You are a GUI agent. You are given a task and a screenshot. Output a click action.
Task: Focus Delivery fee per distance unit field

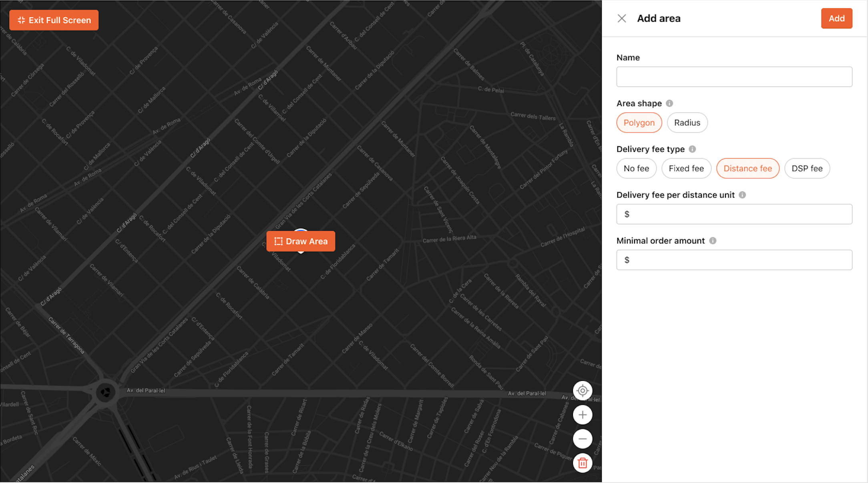(734, 214)
